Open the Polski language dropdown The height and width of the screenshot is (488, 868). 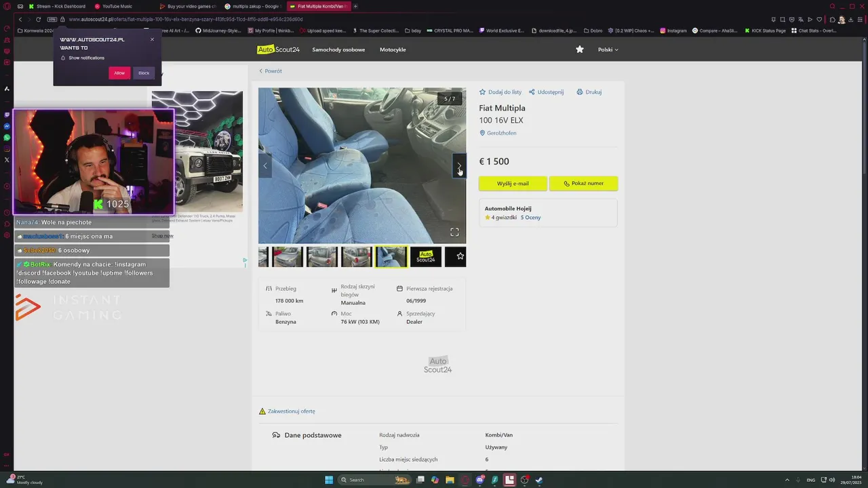coord(608,49)
